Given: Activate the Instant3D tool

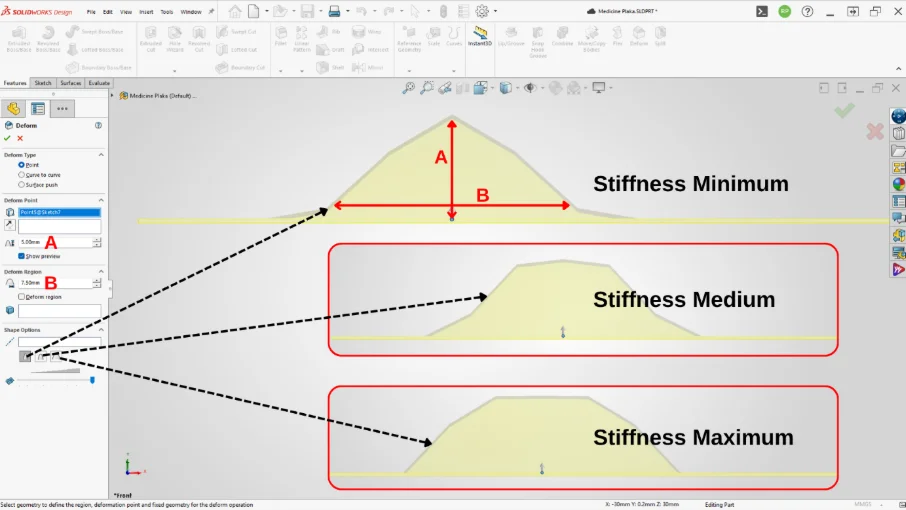Looking at the screenshot, I should (x=480, y=36).
